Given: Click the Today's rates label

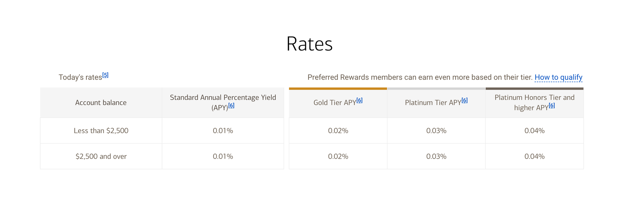Looking at the screenshot, I should pos(80,77).
